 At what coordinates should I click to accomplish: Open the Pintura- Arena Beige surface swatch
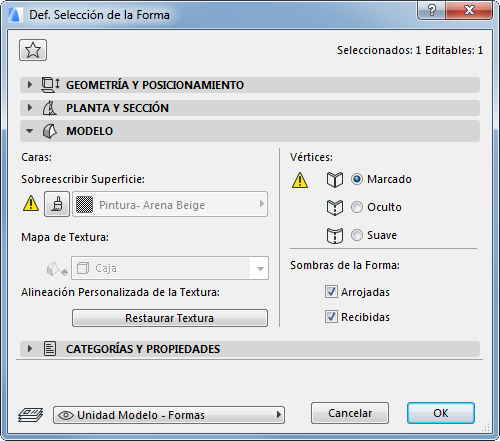click(170, 204)
